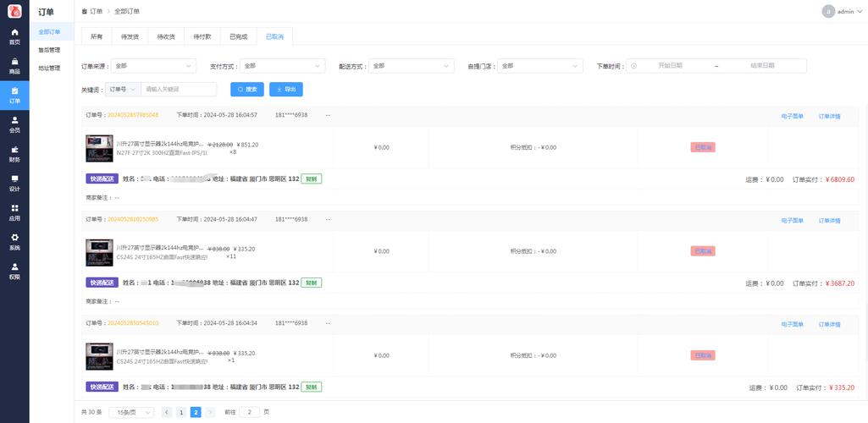Click the 导出 export button
This screenshot has height=423, width=868.
click(x=285, y=89)
